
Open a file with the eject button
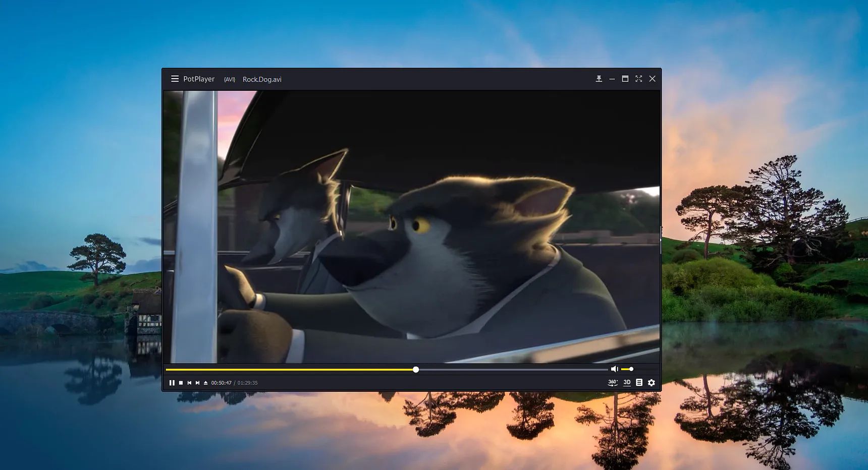coord(205,383)
